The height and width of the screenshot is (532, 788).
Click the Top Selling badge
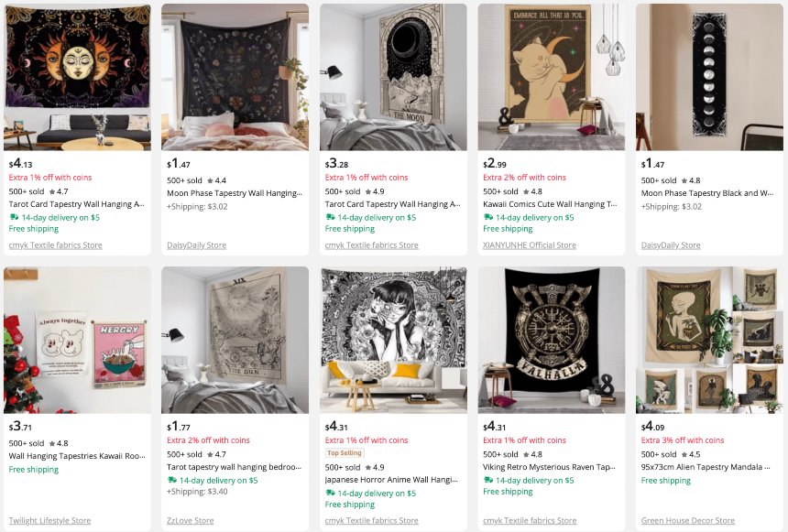click(x=345, y=453)
